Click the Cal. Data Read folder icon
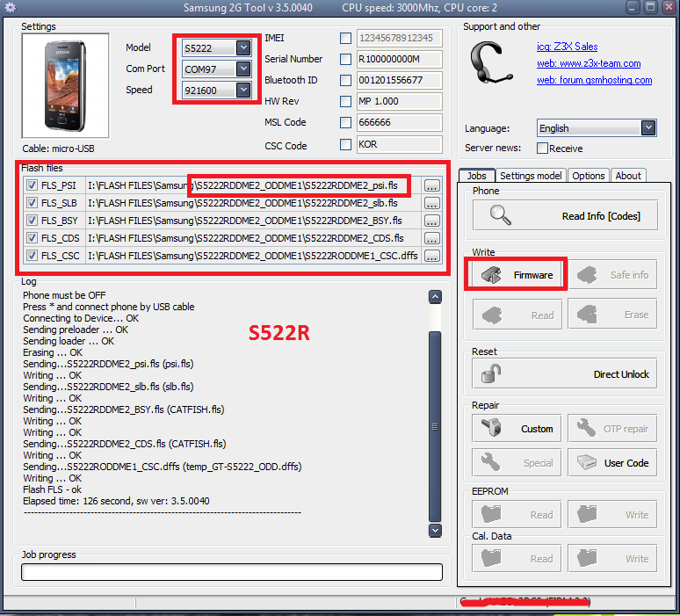Image resolution: width=680 pixels, height=616 pixels. (x=491, y=558)
